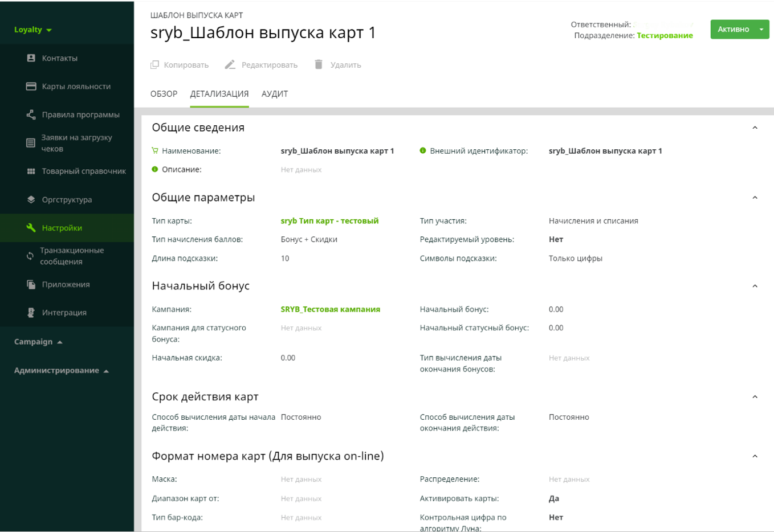Collapse the Общие сведения section
Screen dimensions: 774x532
[x=755, y=128]
